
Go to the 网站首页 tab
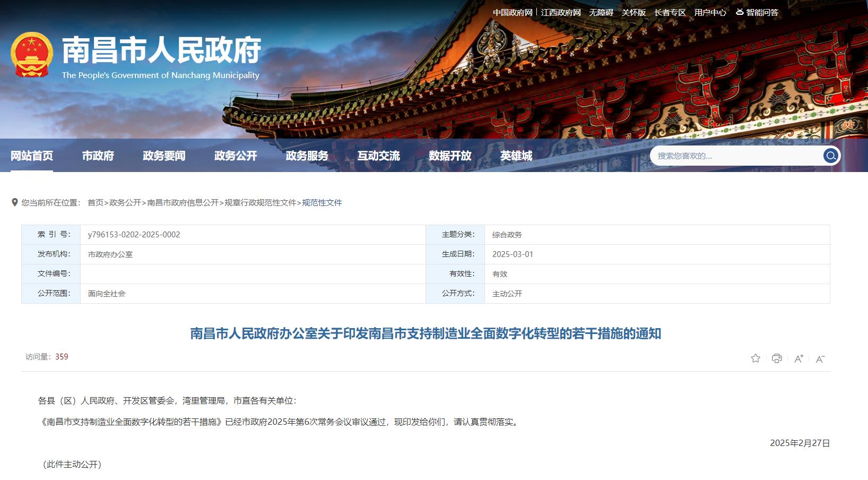point(32,156)
